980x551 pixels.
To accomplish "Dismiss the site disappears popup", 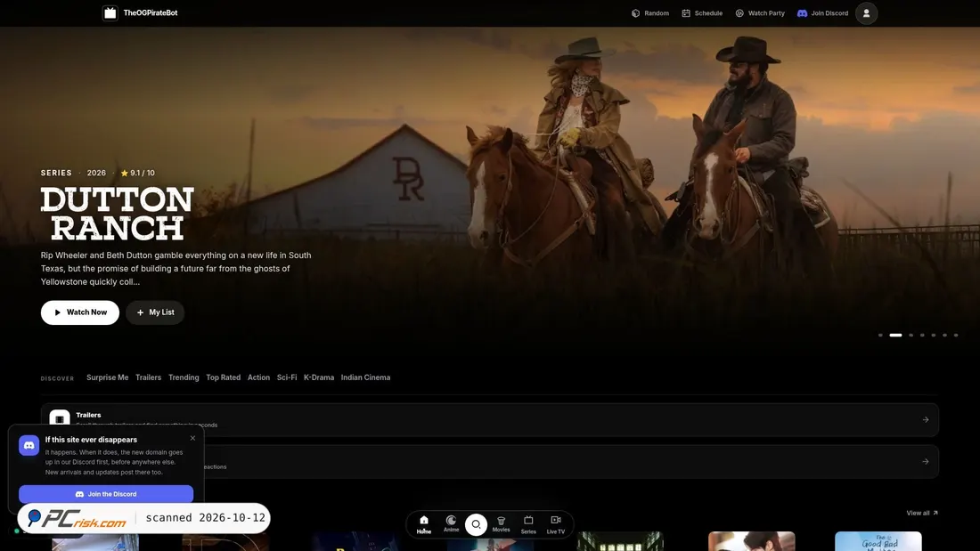I will tap(192, 438).
